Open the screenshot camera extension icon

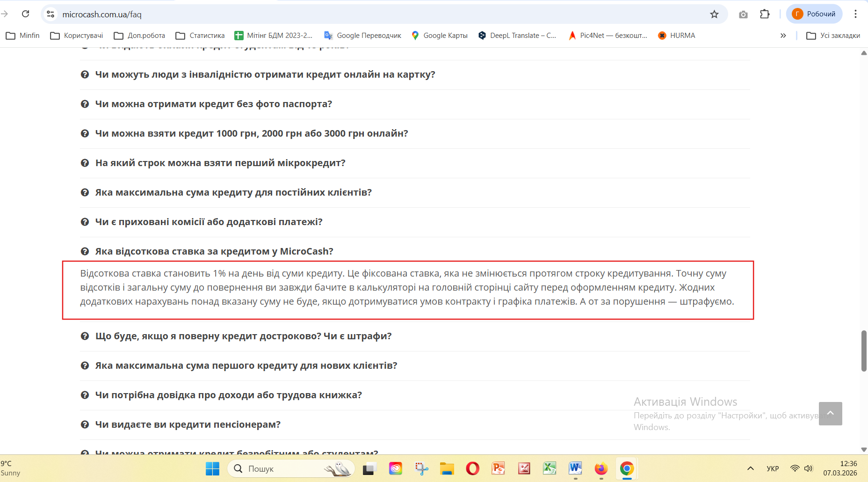(743, 15)
